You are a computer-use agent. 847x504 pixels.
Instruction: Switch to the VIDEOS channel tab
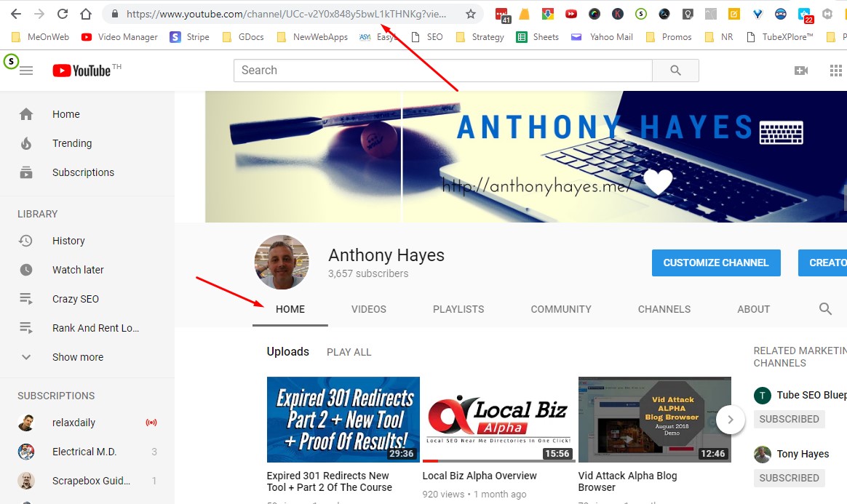pyautogui.click(x=369, y=309)
